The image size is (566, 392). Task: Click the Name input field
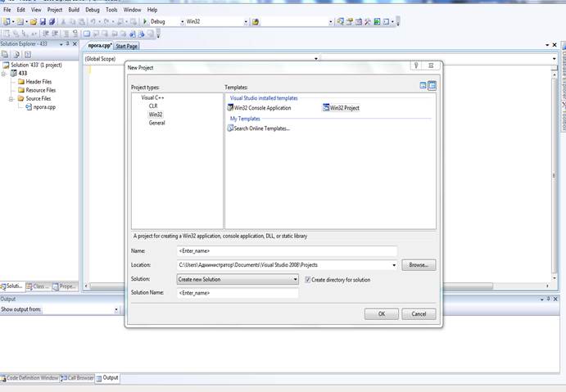[x=288, y=251]
